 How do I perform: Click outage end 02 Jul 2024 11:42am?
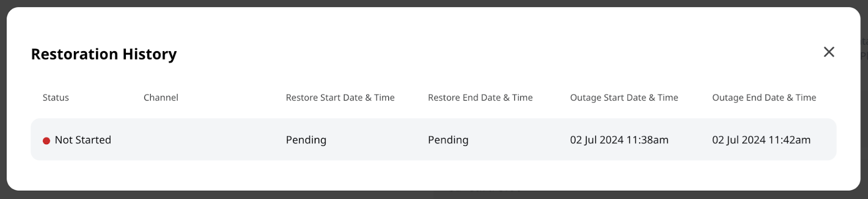761,140
